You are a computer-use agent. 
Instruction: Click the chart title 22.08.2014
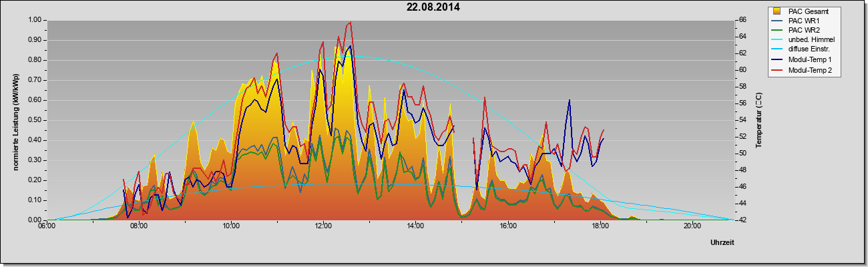433,7
